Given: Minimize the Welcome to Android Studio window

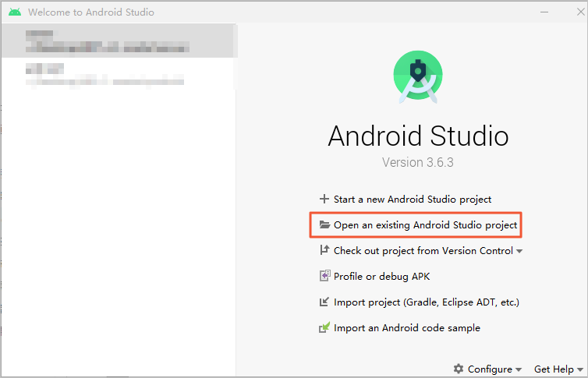Looking at the screenshot, I should pyautogui.click(x=544, y=12).
